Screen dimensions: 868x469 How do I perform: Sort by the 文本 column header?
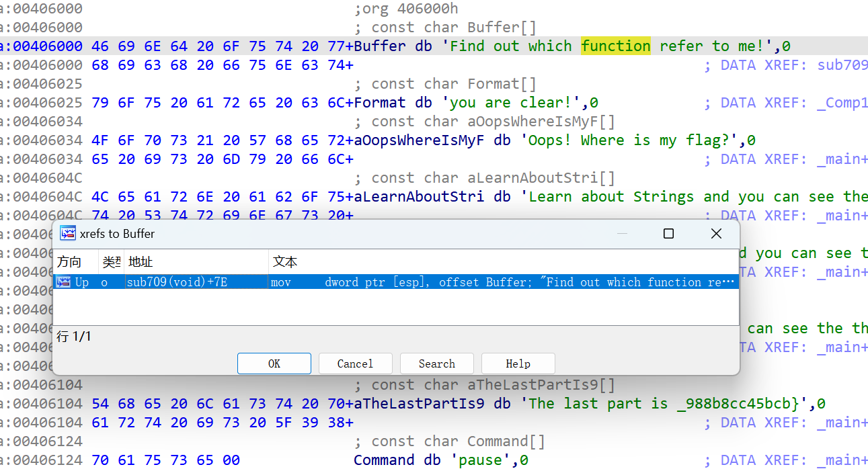285,262
